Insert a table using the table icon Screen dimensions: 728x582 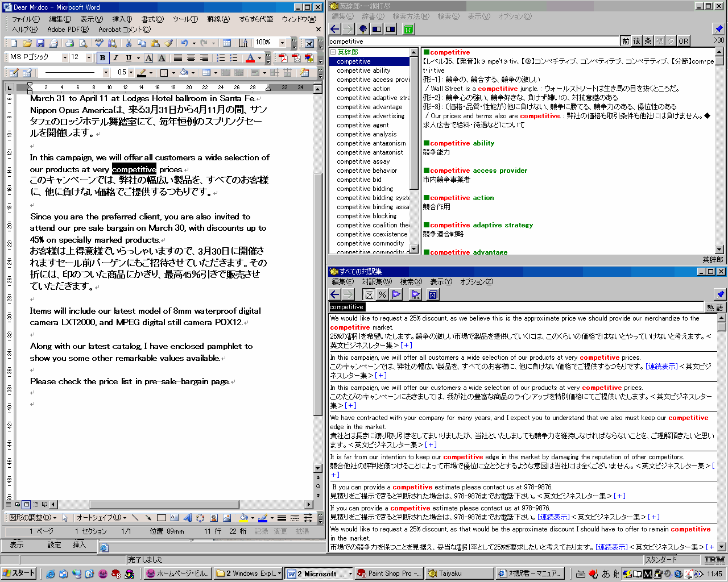click(x=227, y=43)
